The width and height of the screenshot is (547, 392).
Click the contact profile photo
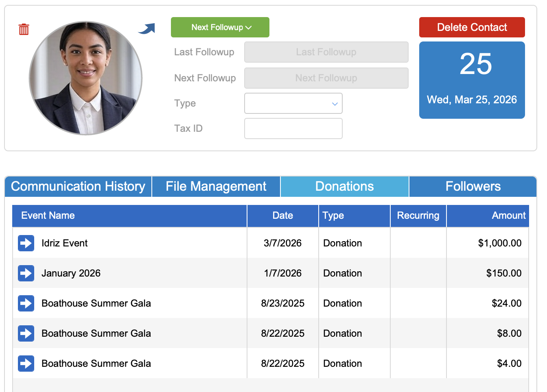86,78
